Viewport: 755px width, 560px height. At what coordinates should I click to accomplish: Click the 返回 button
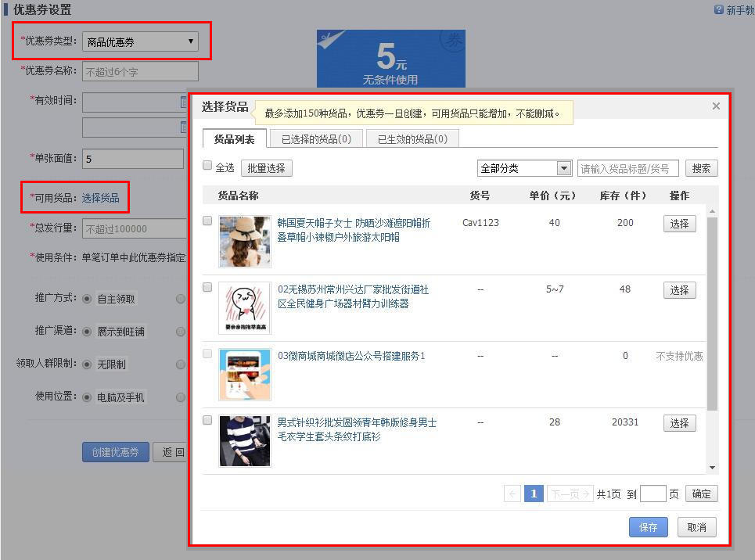[x=170, y=452]
